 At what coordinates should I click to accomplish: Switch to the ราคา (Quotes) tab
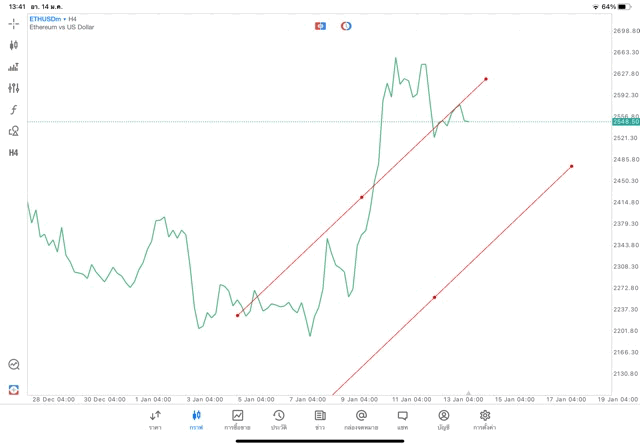(155, 419)
